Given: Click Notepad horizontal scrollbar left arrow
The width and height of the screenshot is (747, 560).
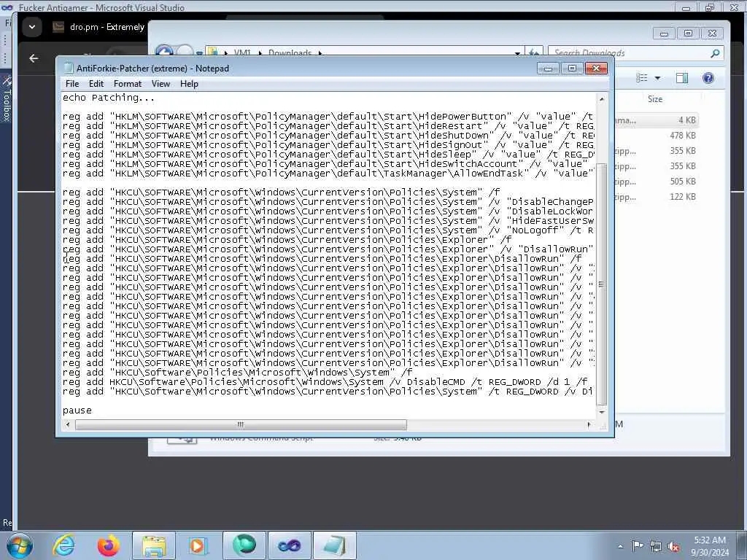Looking at the screenshot, I should [x=68, y=424].
